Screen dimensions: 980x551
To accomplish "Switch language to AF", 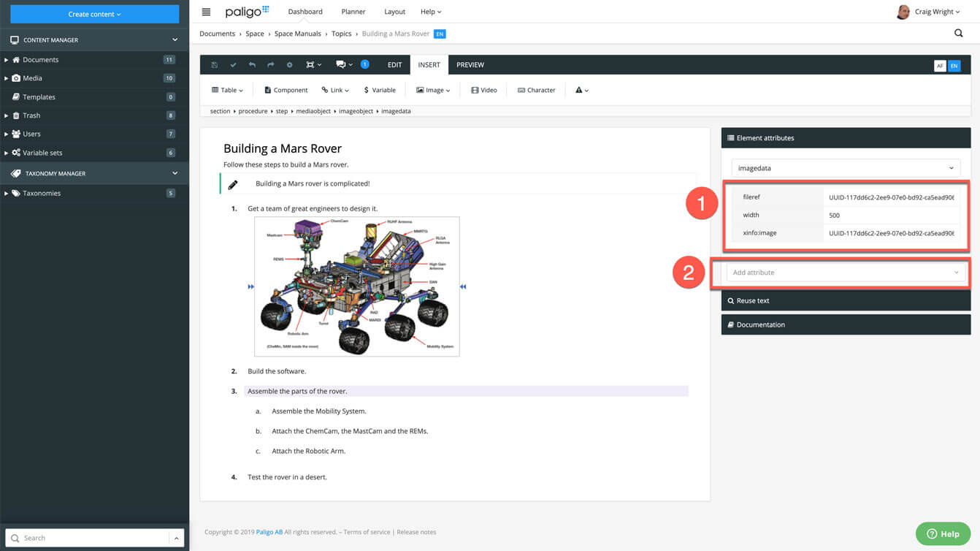I will (x=940, y=66).
